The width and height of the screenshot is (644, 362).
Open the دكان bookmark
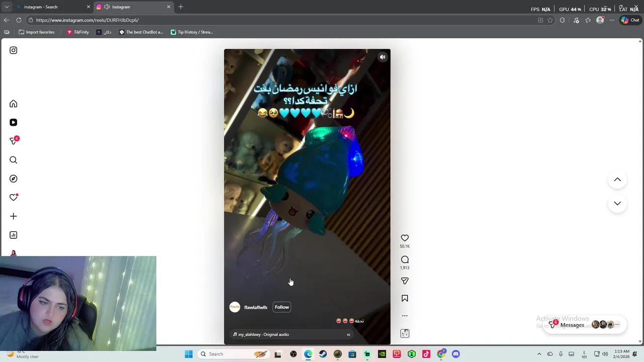(104, 32)
